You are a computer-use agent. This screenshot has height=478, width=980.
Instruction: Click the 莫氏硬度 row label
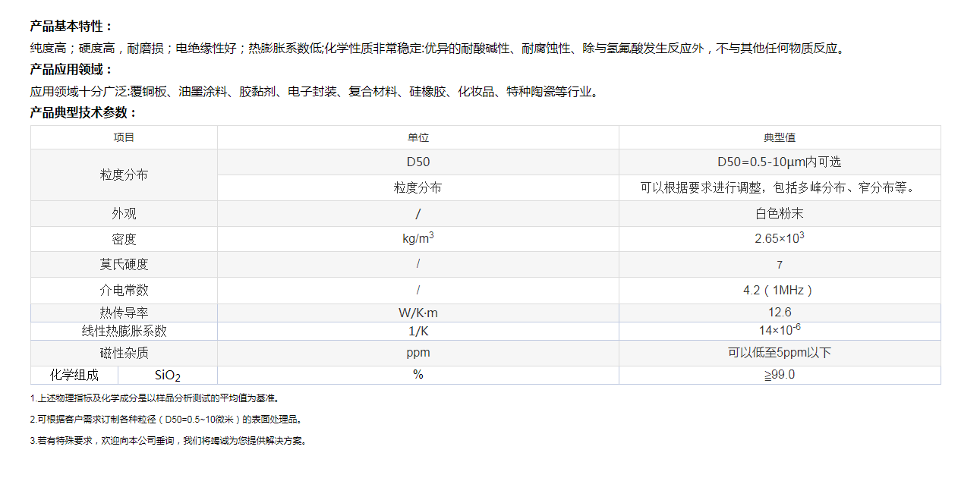tap(124, 265)
